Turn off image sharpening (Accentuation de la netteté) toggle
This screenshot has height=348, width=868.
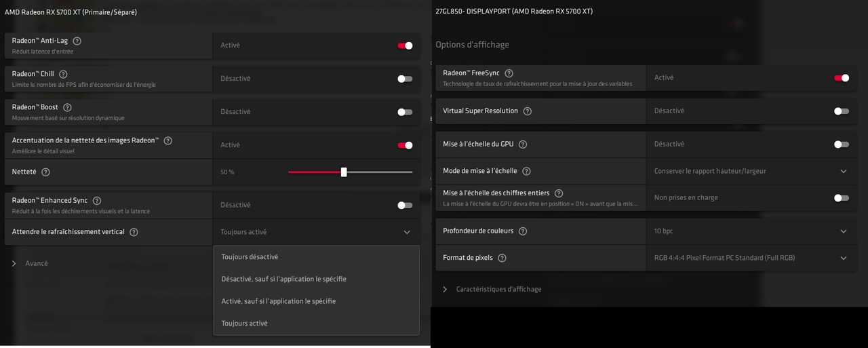coord(405,145)
